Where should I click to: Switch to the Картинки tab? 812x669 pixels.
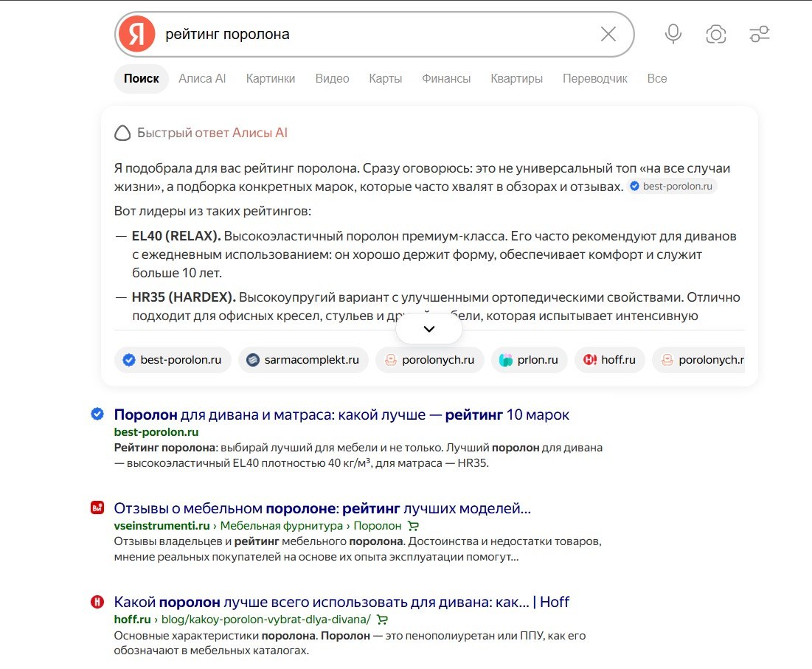pyautogui.click(x=271, y=79)
